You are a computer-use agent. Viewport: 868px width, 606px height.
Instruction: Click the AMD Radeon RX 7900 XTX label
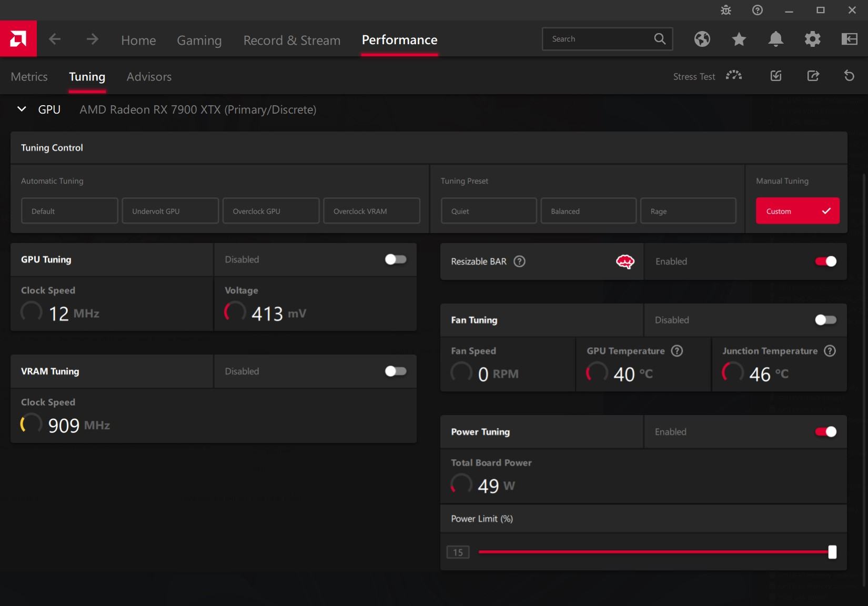[x=198, y=109]
